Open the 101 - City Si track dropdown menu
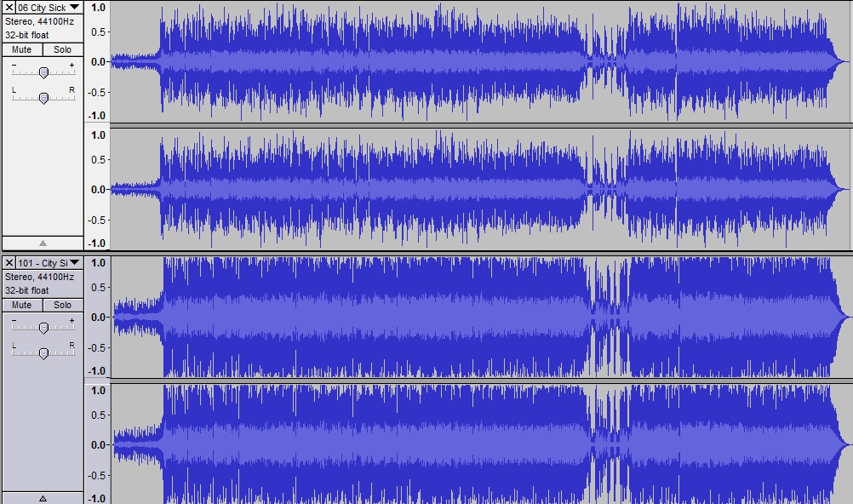Viewport: 853px width, 504px height. (75, 263)
